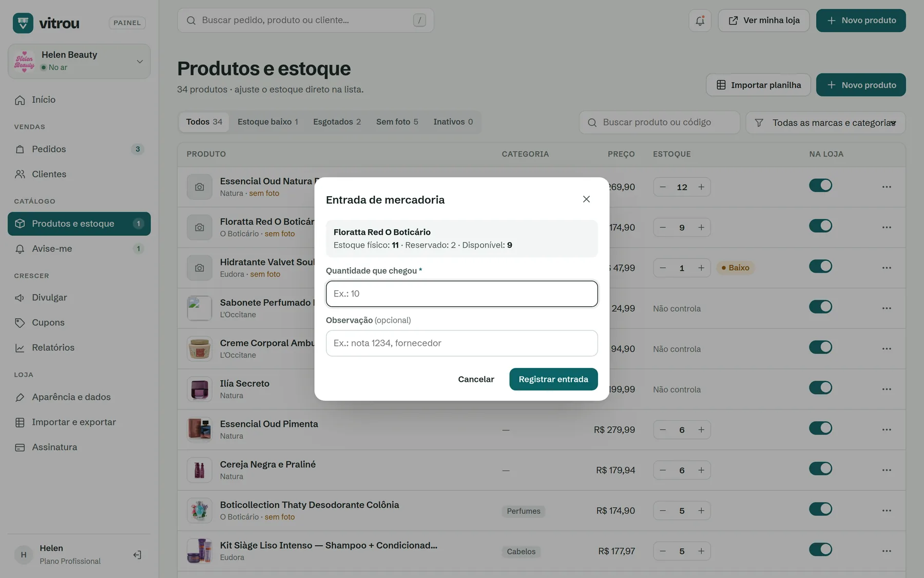Open Divulgar in the sidebar
The image size is (924, 578).
coord(79,297)
